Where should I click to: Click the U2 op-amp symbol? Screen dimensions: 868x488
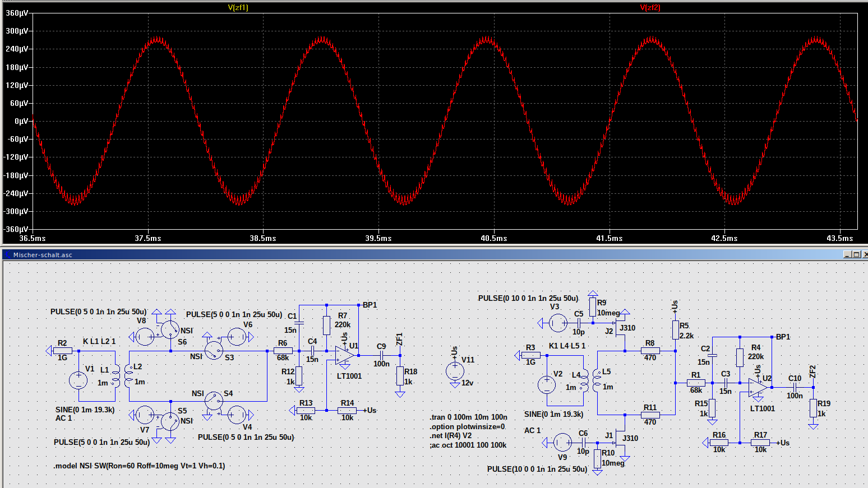(758, 388)
